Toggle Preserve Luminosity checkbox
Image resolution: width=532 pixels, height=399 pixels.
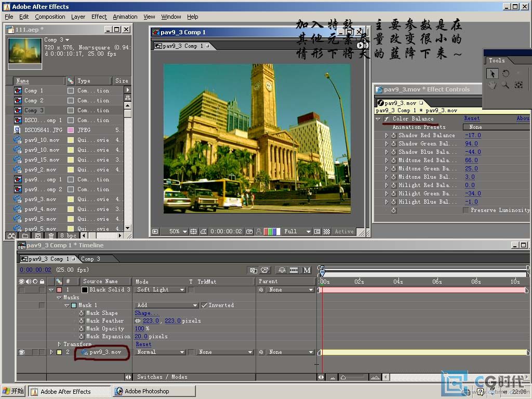pyautogui.click(x=466, y=210)
